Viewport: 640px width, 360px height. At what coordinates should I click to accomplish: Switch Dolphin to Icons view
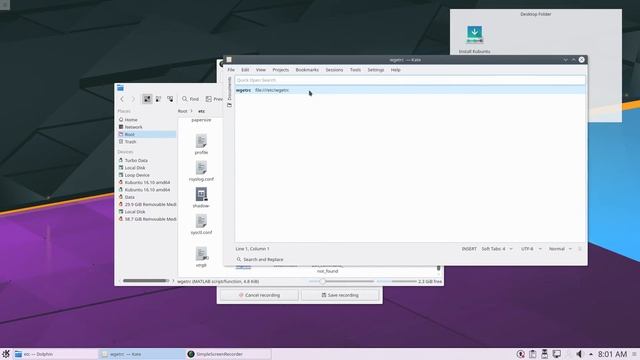pyautogui.click(x=147, y=99)
